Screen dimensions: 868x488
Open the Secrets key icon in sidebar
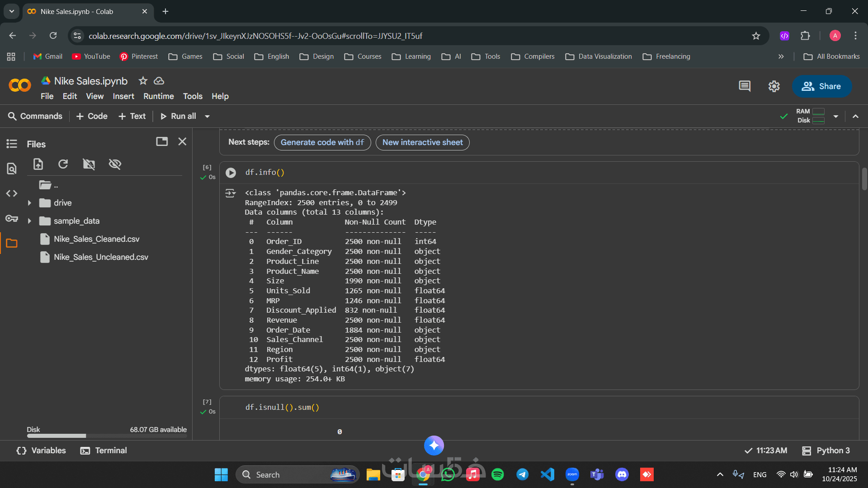(x=12, y=219)
